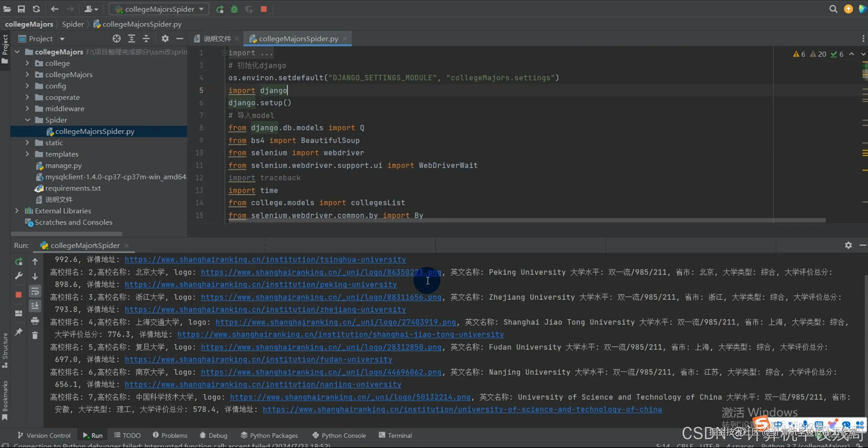Pin the Run tab with pin icon

[19, 332]
